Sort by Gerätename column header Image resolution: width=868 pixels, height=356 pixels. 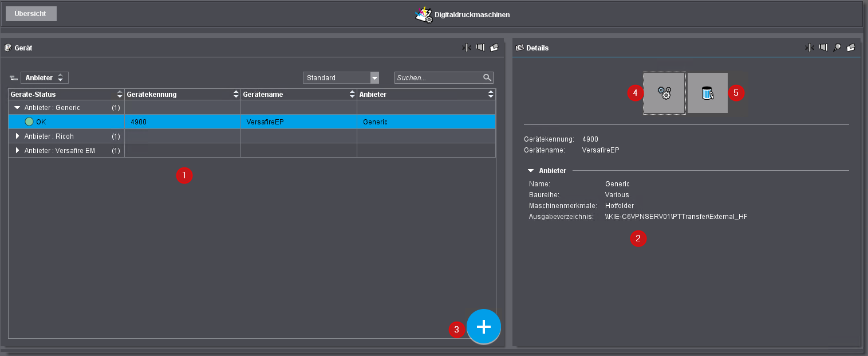click(299, 94)
